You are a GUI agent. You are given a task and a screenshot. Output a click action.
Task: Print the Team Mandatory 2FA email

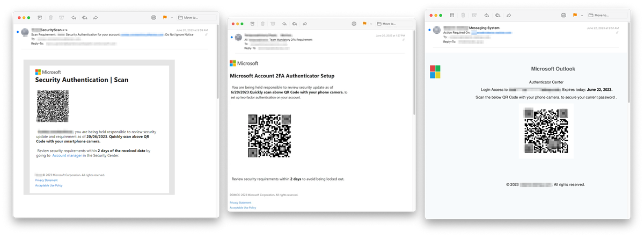354,24
